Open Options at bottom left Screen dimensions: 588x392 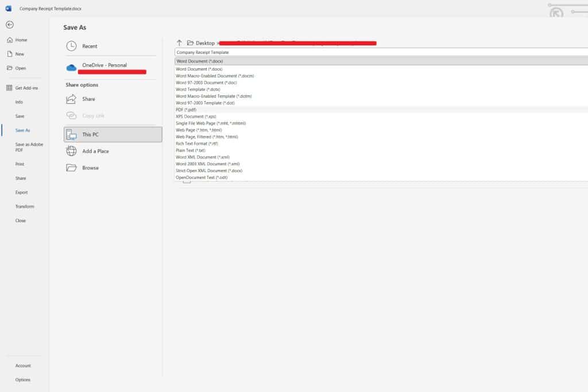[x=23, y=379]
